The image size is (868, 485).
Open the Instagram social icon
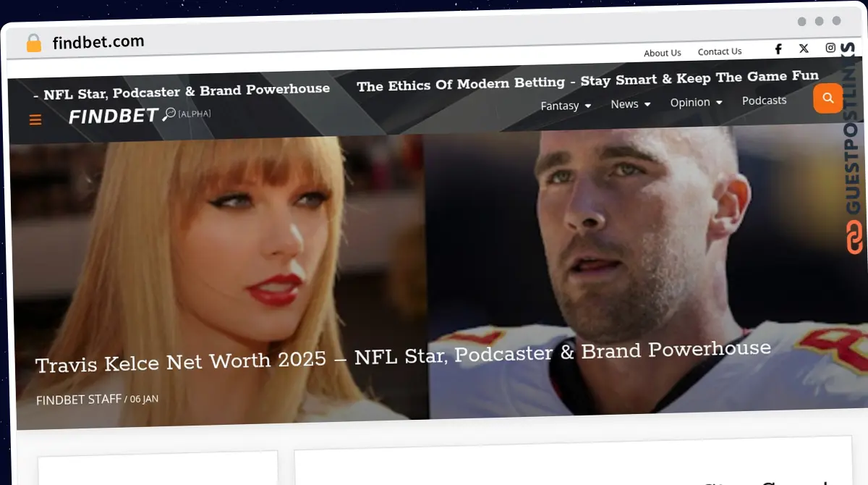tap(830, 48)
